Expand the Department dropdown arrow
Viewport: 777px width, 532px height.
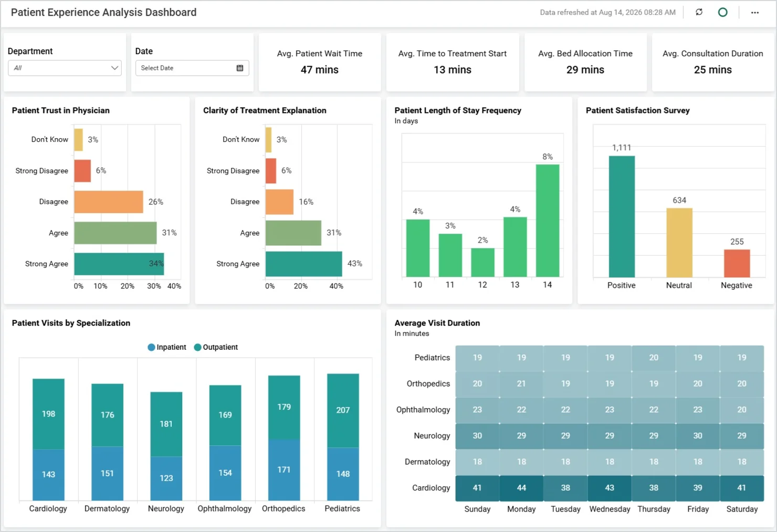114,68
